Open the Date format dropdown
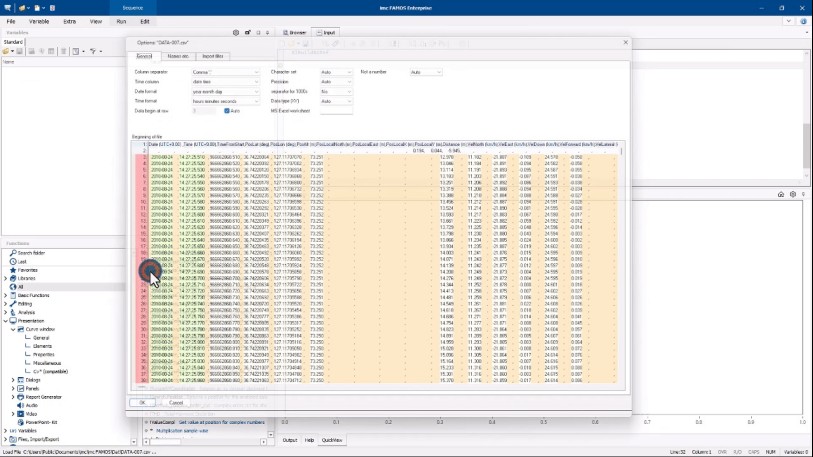 [x=225, y=91]
